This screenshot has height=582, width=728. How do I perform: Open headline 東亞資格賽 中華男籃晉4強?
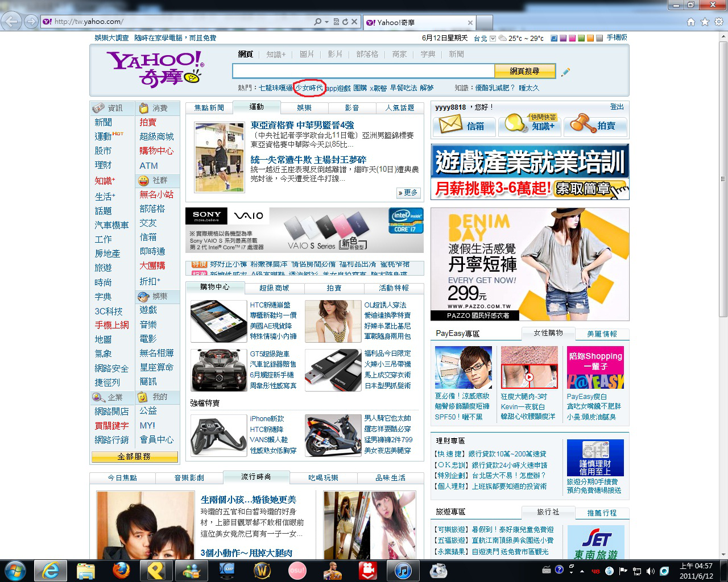point(302,125)
